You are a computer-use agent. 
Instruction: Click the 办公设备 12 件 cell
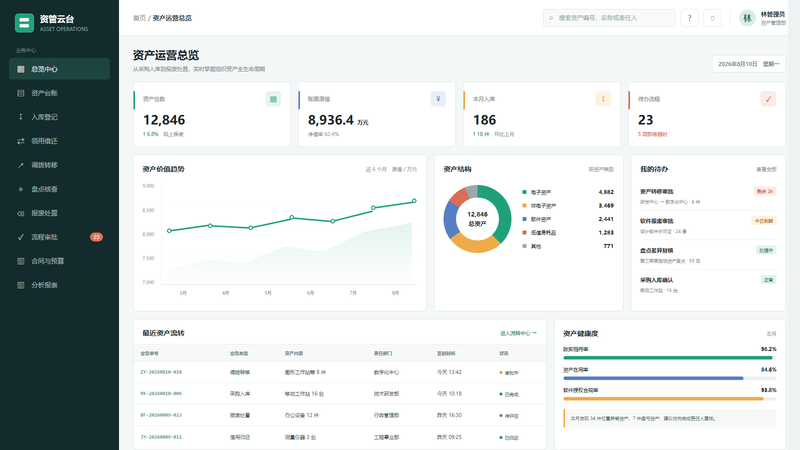[x=302, y=415]
